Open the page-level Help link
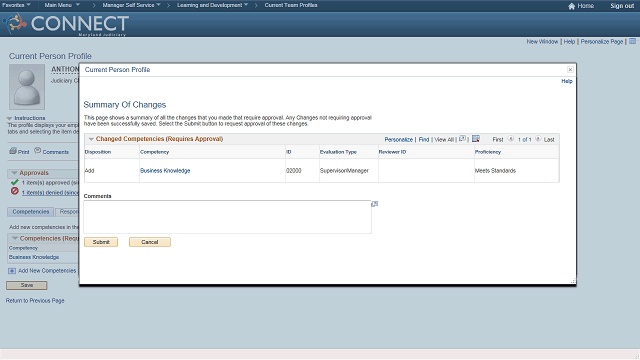The width and height of the screenshot is (640, 360). 569,42
